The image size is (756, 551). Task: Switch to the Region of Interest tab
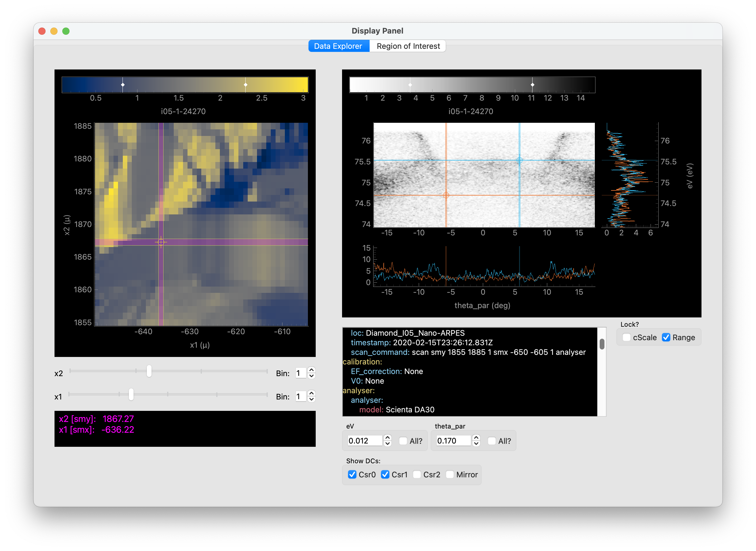click(x=408, y=46)
